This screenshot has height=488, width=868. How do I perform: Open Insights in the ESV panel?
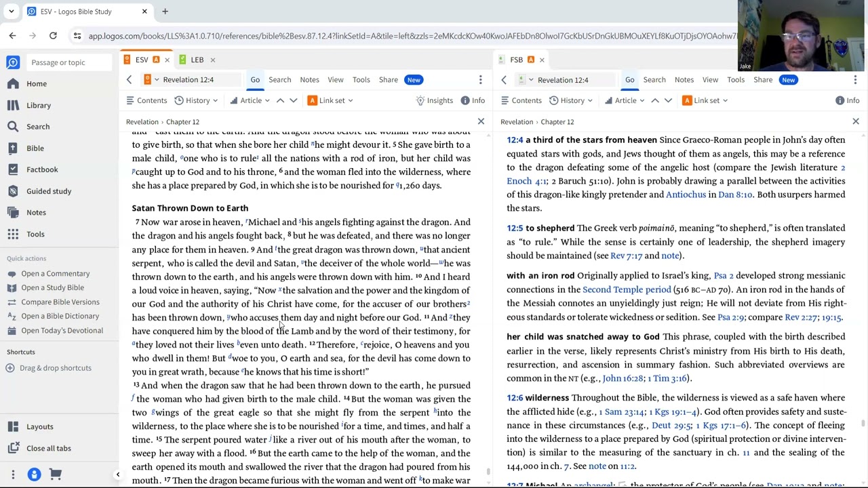click(434, 100)
